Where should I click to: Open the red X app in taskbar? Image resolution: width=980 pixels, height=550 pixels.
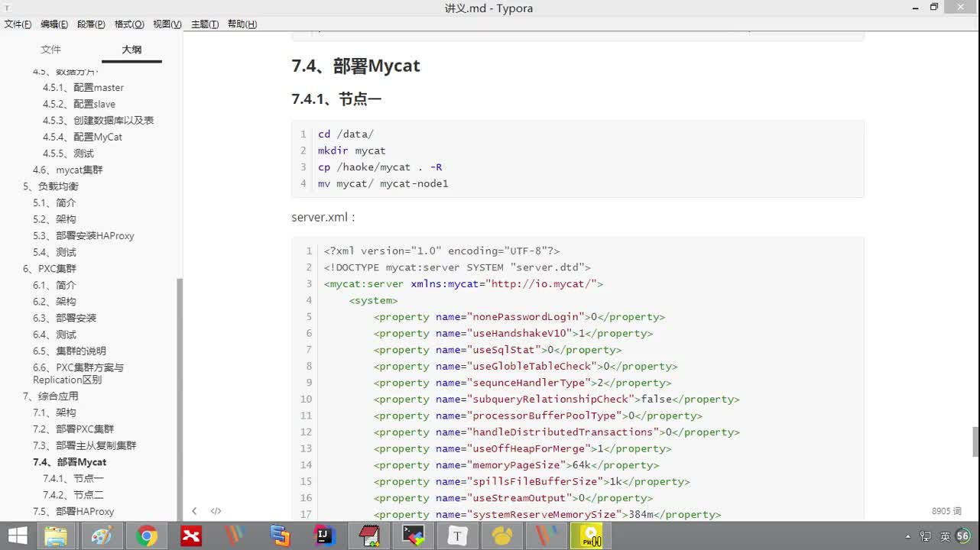click(191, 536)
